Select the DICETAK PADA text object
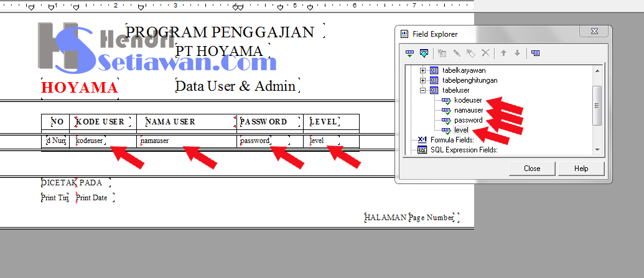Viewport: 644px width, 278px height. point(75,183)
